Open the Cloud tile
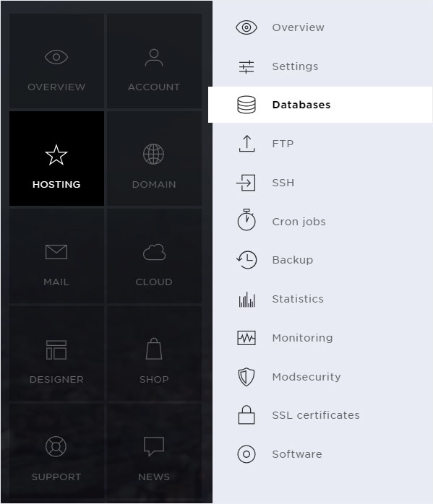 tap(154, 256)
